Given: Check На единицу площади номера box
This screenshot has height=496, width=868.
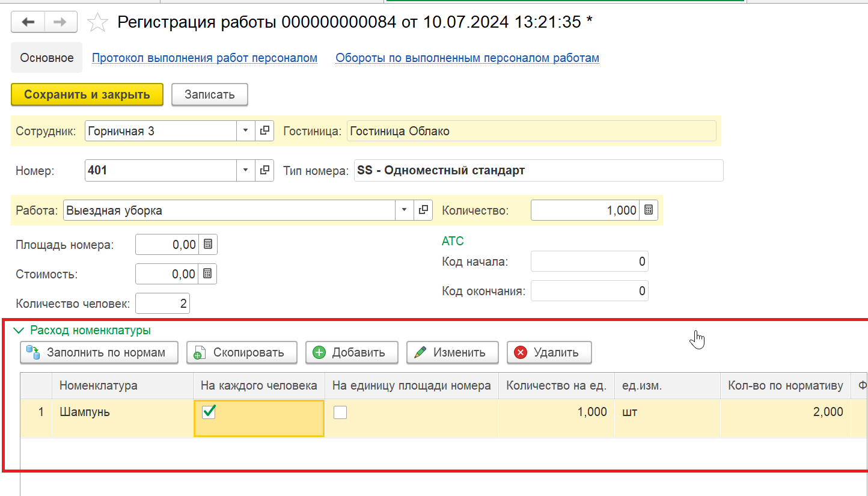Looking at the screenshot, I should (x=340, y=412).
